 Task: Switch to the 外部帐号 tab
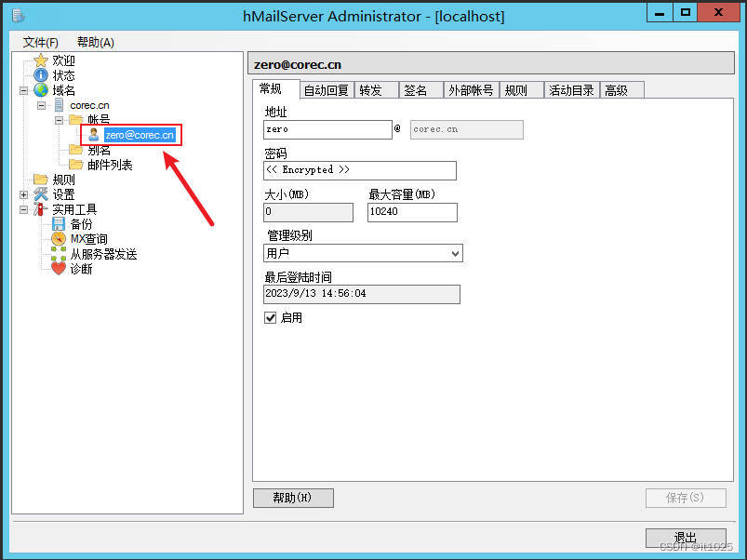click(x=471, y=90)
